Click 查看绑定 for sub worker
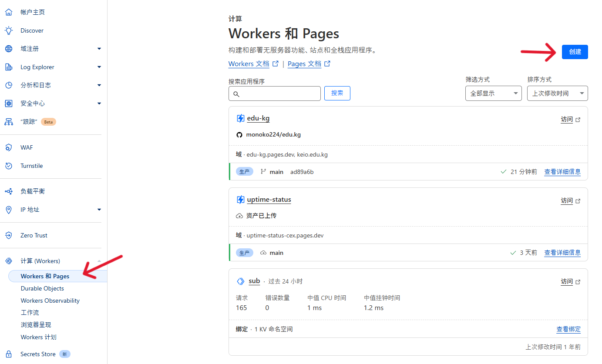 pos(568,329)
